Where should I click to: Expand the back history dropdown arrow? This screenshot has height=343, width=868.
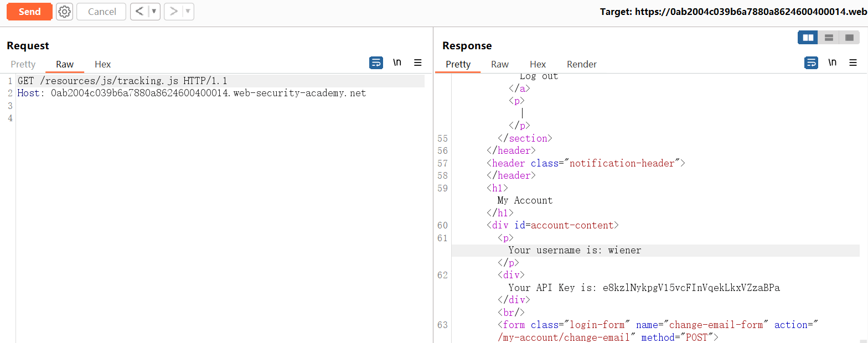(154, 12)
